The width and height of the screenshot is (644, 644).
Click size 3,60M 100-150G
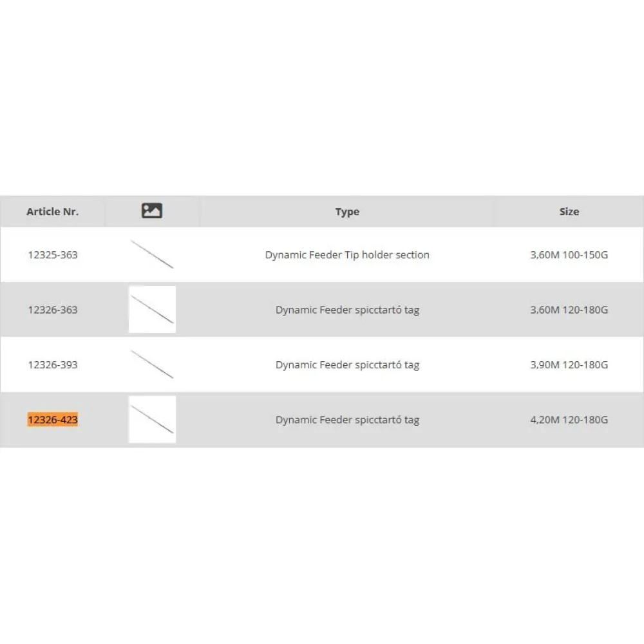[x=569, y=254]
